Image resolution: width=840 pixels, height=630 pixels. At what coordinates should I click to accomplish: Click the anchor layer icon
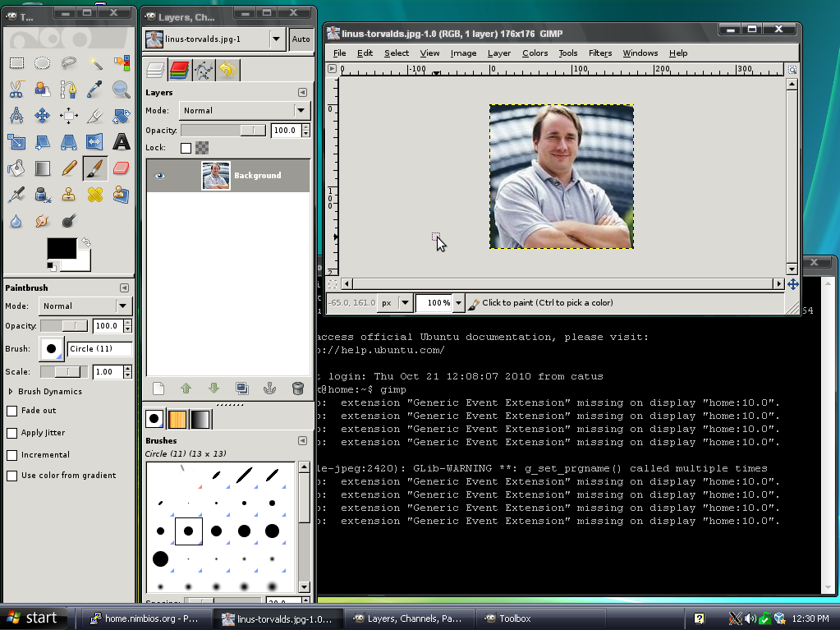(269, 389)
